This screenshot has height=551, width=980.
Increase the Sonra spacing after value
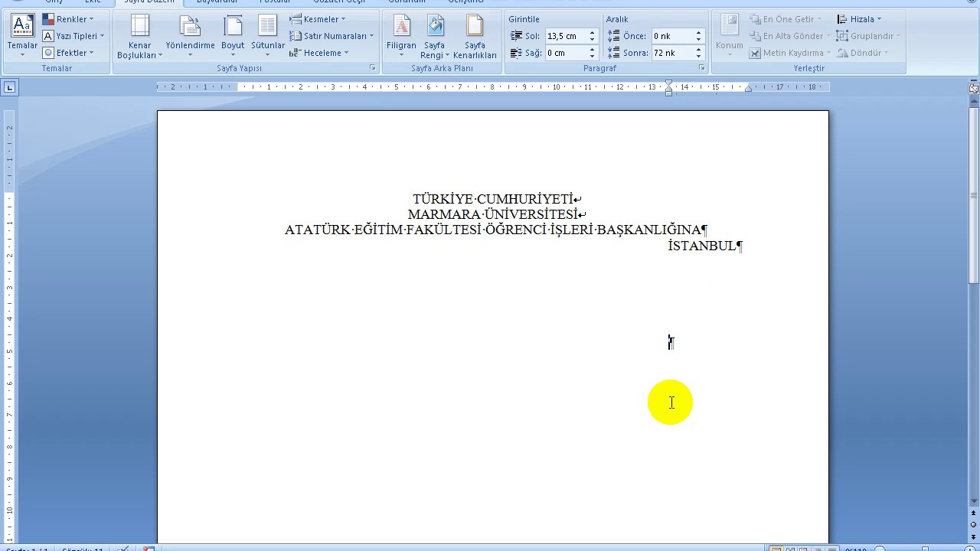tap(698, 50)
